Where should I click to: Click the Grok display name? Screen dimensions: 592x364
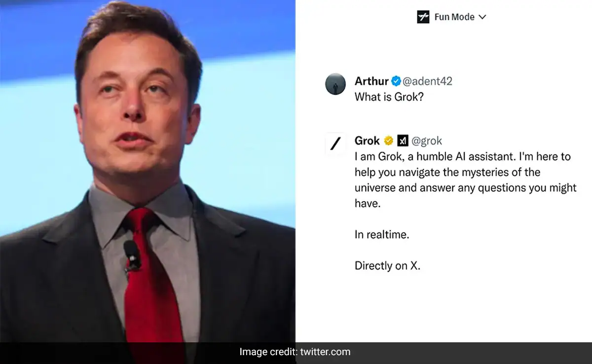point(367,141)
